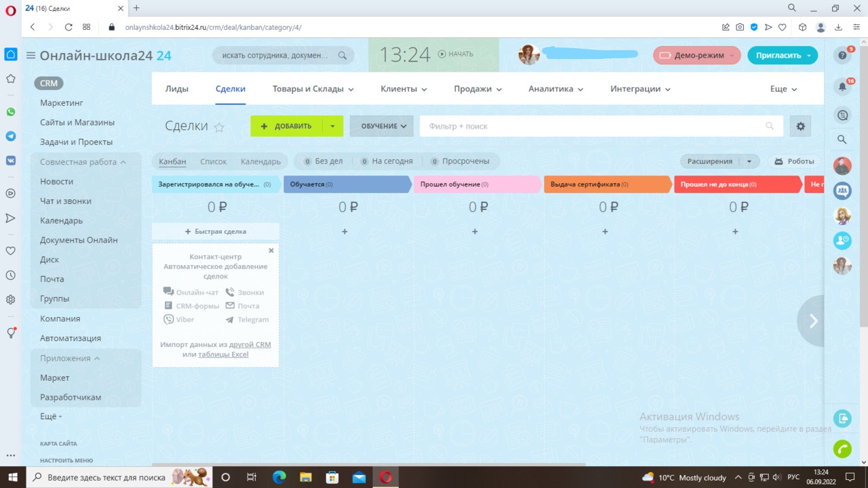Select the Звонки channel

click(244, 292)
